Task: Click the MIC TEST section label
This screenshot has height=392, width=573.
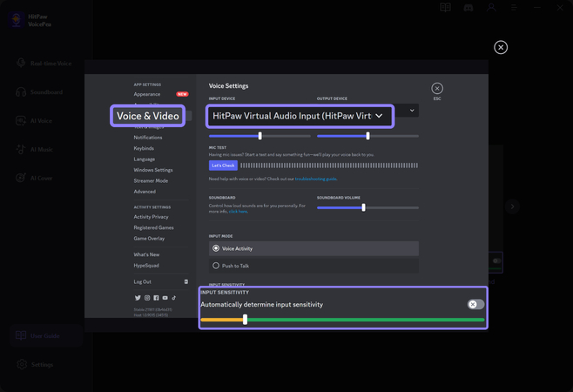Action: click(218, 148)
